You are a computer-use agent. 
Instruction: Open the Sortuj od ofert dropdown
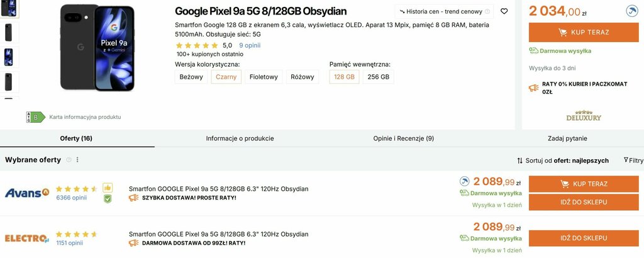pos(562,160)
